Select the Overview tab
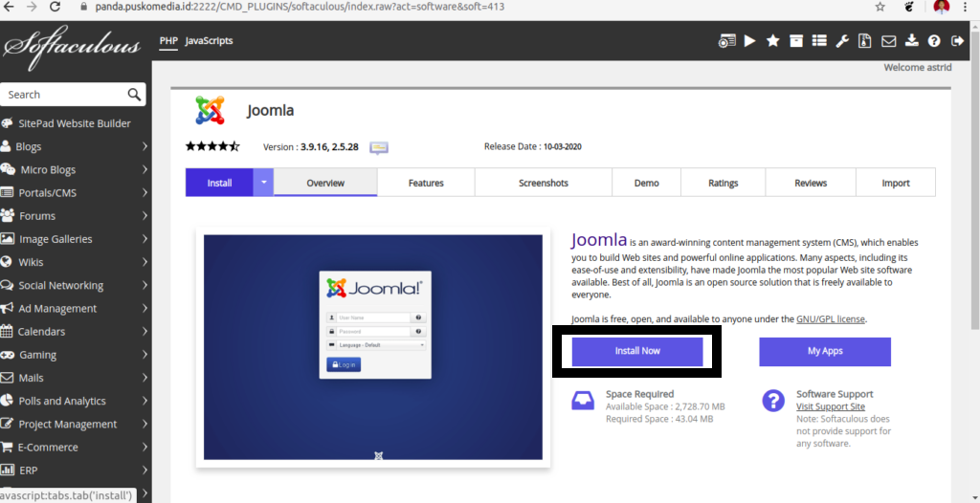 tap(325, 183)
